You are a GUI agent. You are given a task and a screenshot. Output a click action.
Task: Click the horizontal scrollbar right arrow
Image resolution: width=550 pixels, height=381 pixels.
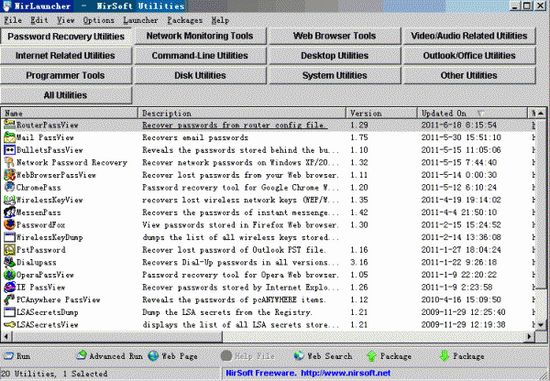tap(530, 337)
